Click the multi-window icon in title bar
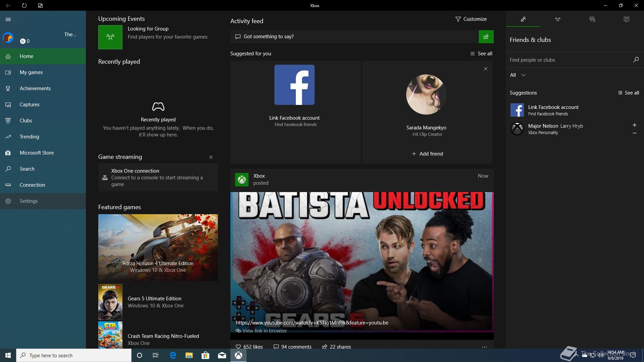The height and width of the screenshot is (362, 644). pos(40,5)
